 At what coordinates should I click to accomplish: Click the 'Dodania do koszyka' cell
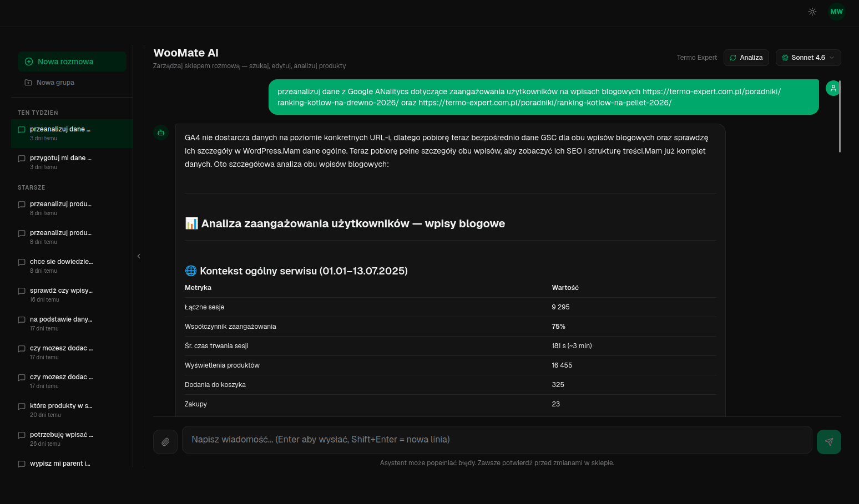pos(215,385)
